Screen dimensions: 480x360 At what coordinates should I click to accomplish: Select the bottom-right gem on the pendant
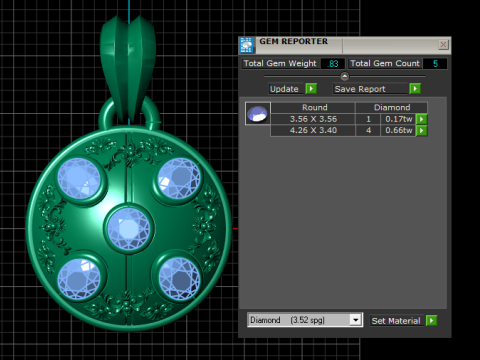(x=179, y=279)
